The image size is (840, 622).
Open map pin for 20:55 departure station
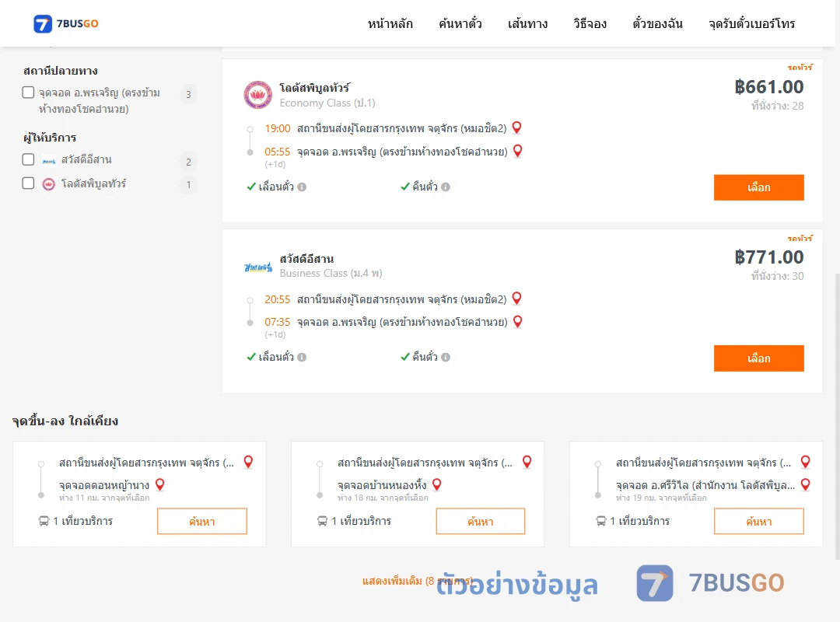(517, 299)
